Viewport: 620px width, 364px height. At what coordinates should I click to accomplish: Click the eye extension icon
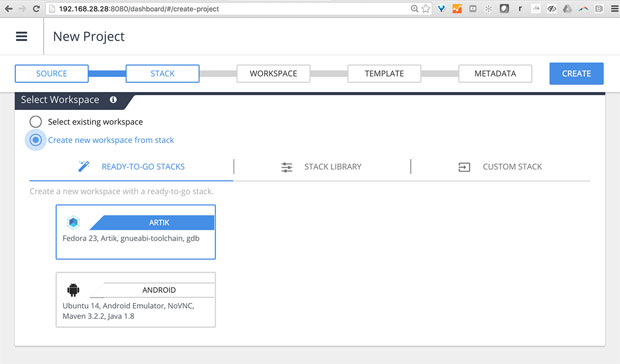coord(552,9)
